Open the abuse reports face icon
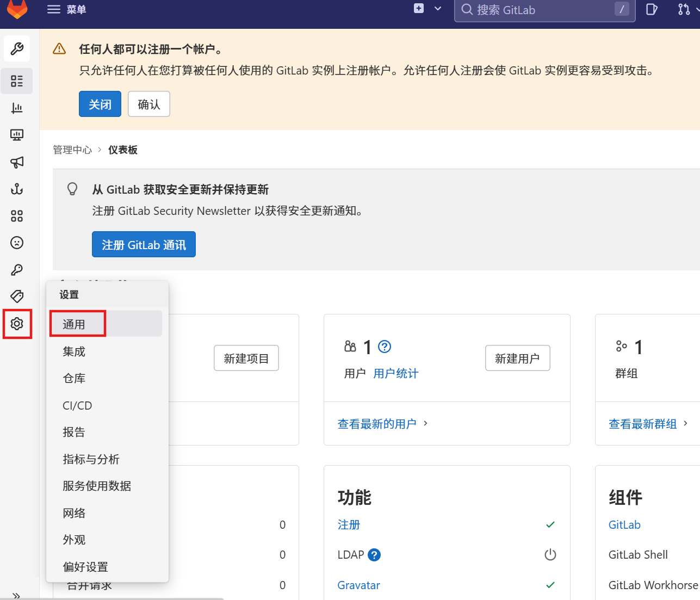Viewport: 700px width, 600px height. coord(17,243)
